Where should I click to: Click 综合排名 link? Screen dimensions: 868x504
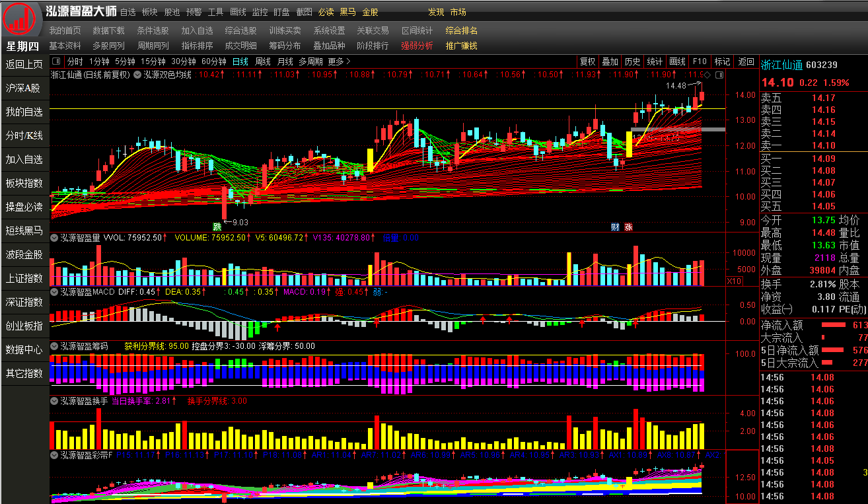tap(461, 30)
